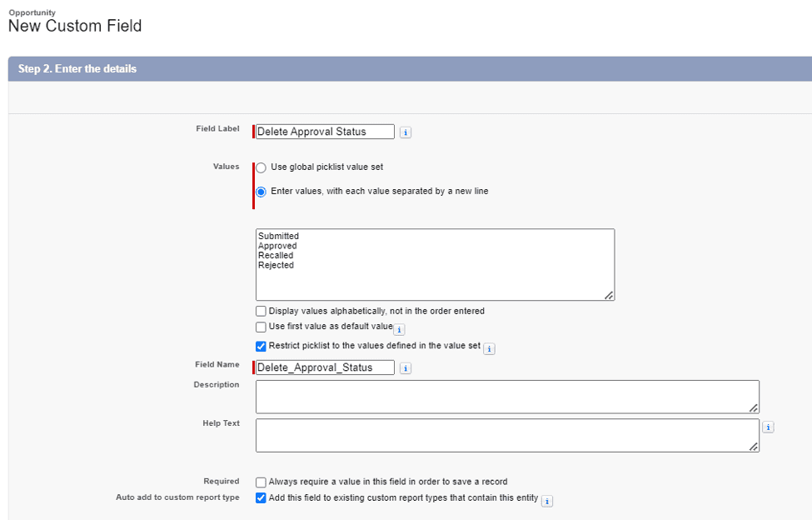Click inside the picklist values text area
Image resolution: width=812 pixels, height=520 pixels.
click(x=435, y=265)
